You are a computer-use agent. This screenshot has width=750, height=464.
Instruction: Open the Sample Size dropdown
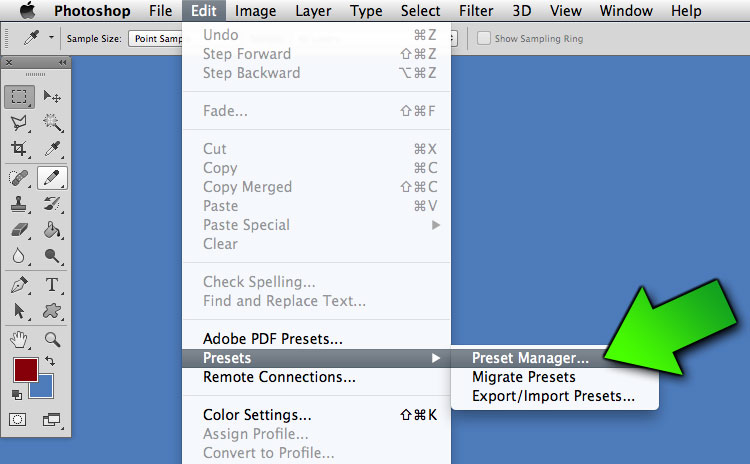[x=156, y=39]
